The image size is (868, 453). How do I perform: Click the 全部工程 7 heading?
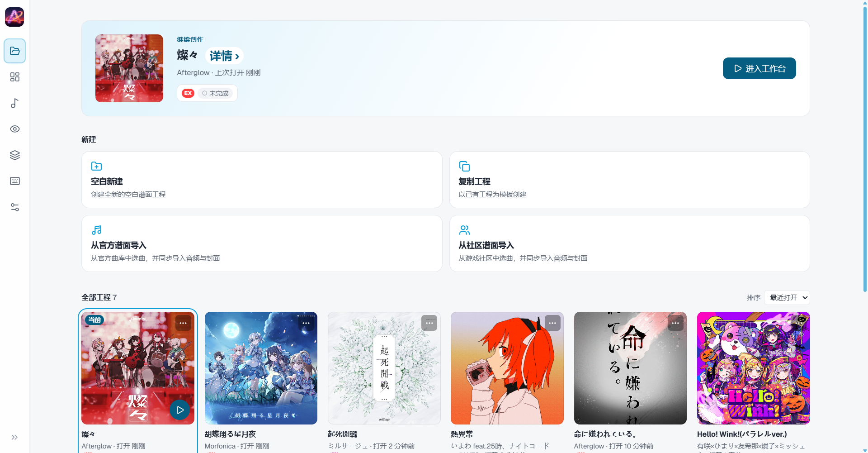point(99,297)
